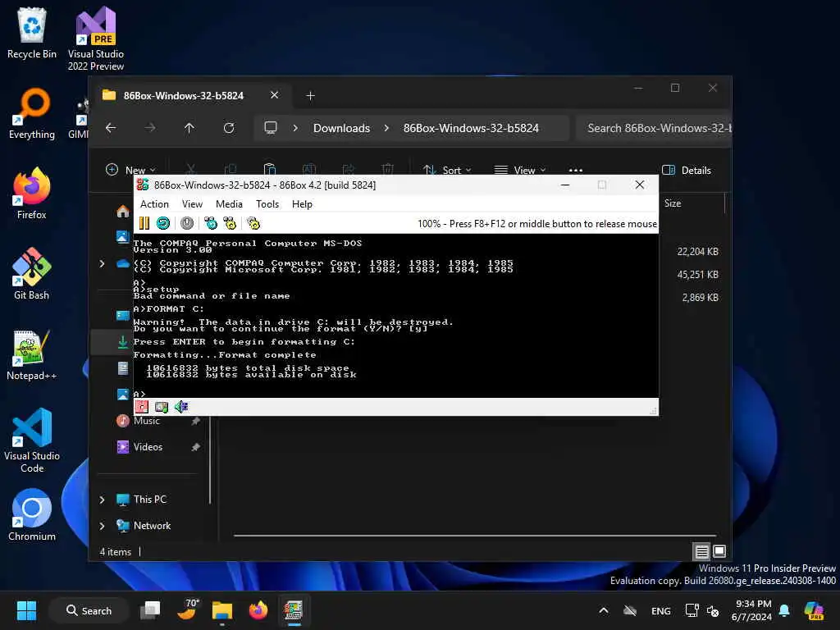Pause the 86Box emulation
Screen dimensions: 840x630
pyautogui.click(x=144, y=223)
